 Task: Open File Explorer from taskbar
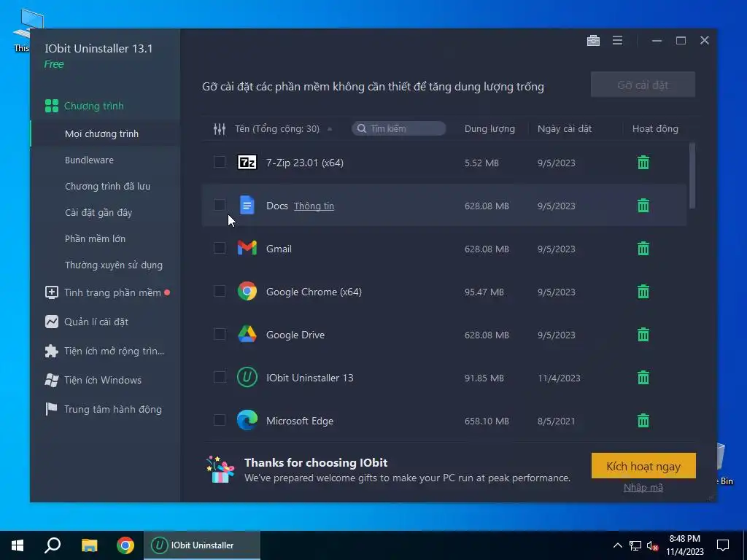[x=89, y=545]
